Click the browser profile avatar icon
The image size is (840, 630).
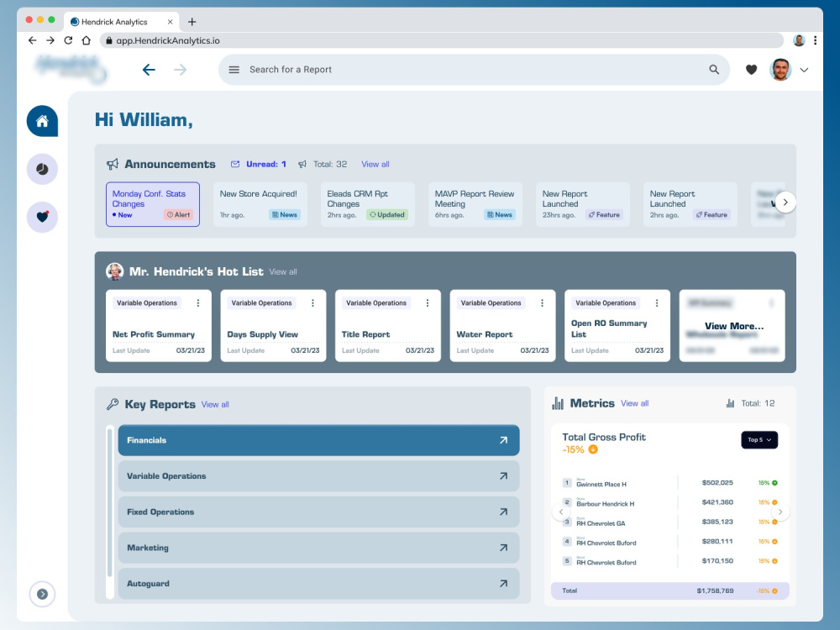tap(799, 40)
